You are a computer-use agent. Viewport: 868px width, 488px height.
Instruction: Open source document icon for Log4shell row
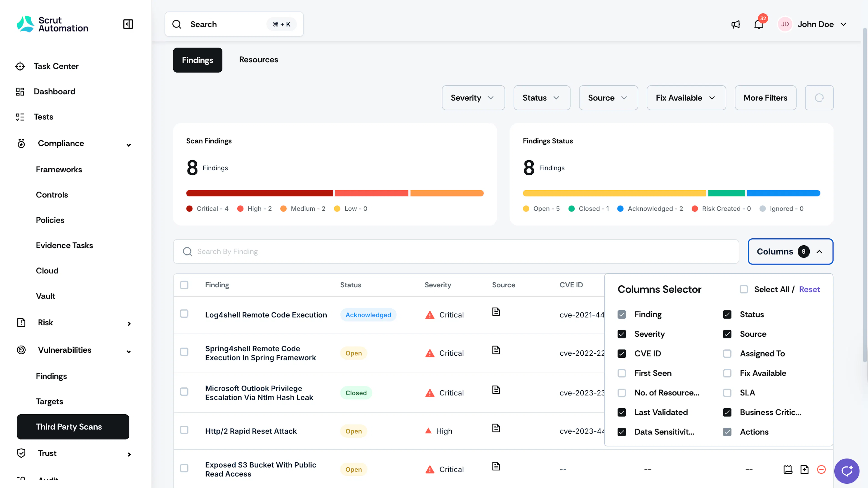click(x=496, y=312)
